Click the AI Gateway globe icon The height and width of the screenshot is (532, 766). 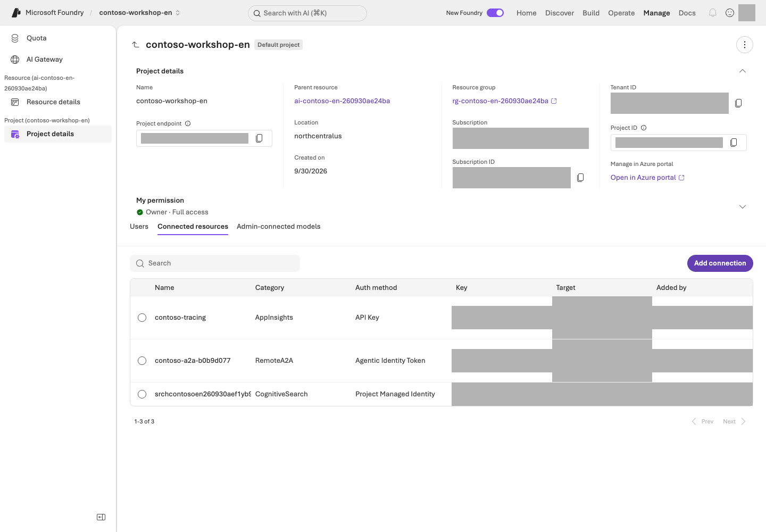[15, 60]
